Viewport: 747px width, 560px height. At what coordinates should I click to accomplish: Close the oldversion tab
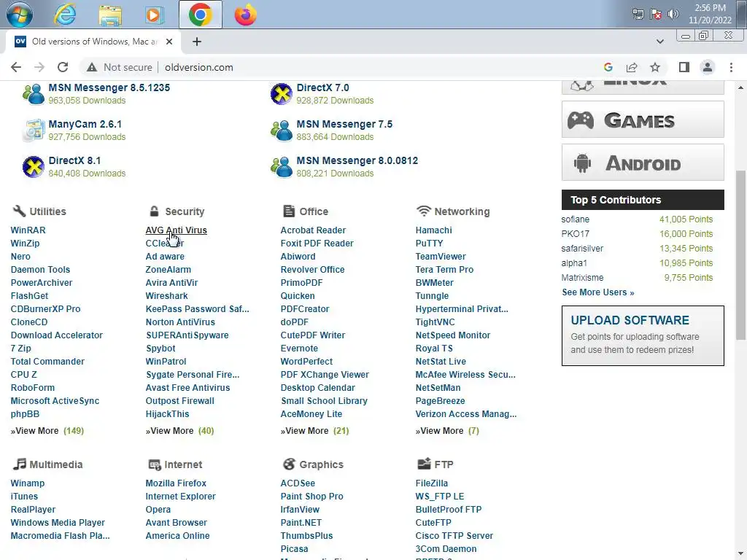click(x=169, y=42)
